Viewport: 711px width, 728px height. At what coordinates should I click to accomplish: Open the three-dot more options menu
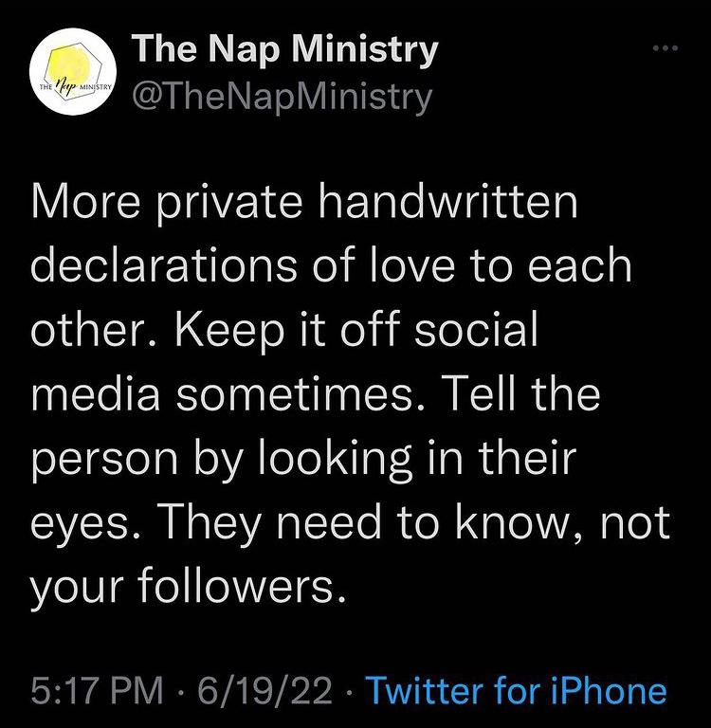tap(665, 47)
